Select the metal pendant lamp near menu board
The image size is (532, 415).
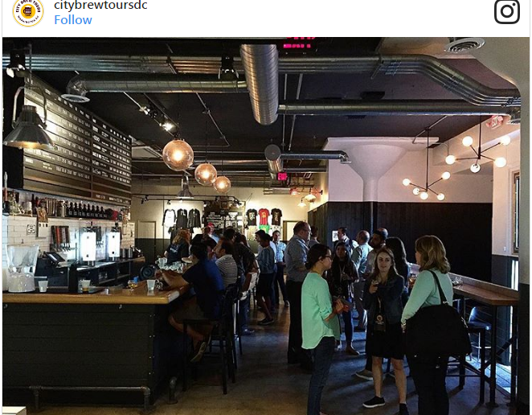point(28,129)
